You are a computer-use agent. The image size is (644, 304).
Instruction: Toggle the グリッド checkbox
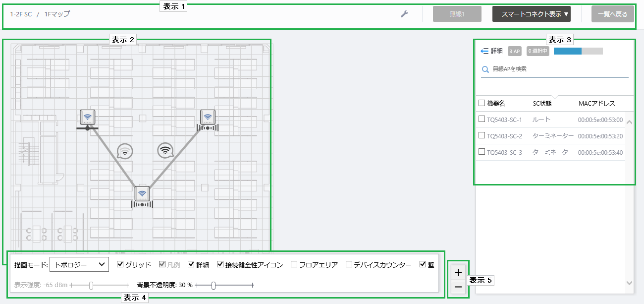[x=120, y=265]
